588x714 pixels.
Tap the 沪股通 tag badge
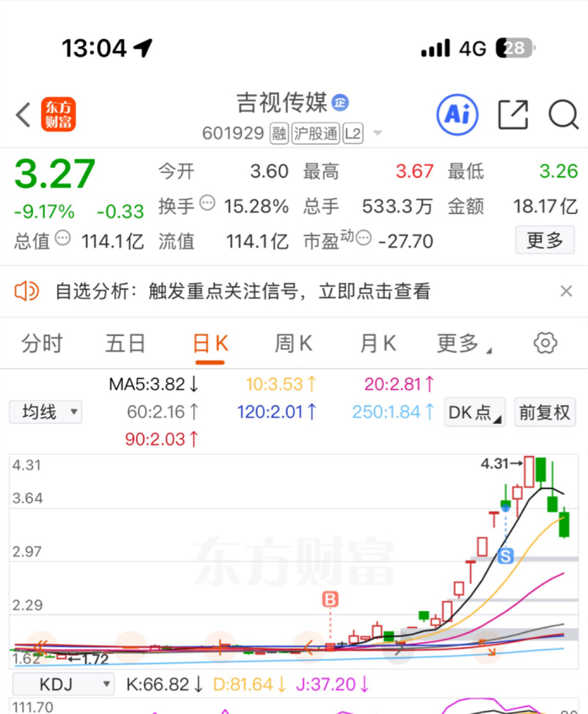pyautogui.click(x=316, y=133)
